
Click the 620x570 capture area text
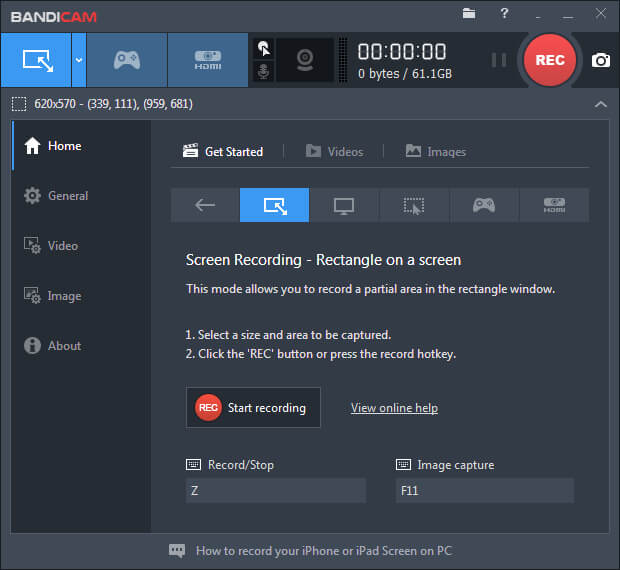(113, 104)
